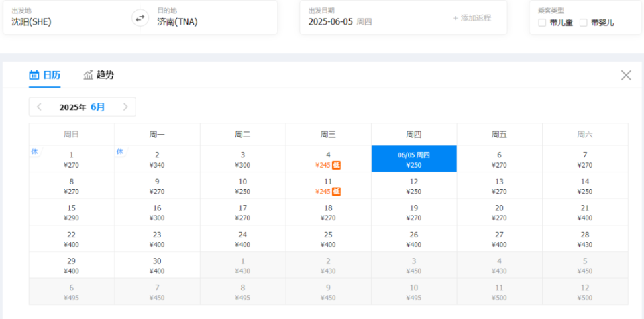This screenshot has width=644, height=319.
Task: Select June 11 lowest price ¥245
Action: [328, 186]
